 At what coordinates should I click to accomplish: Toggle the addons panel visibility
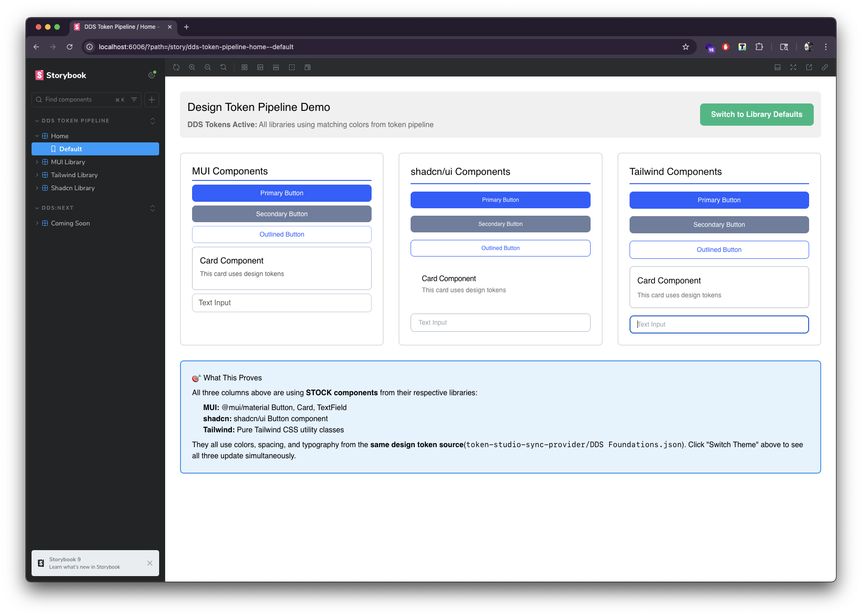(778, 67)
